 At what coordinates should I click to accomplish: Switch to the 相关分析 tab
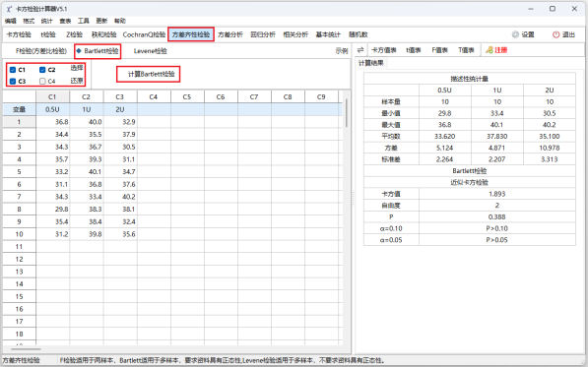point(295,34)
